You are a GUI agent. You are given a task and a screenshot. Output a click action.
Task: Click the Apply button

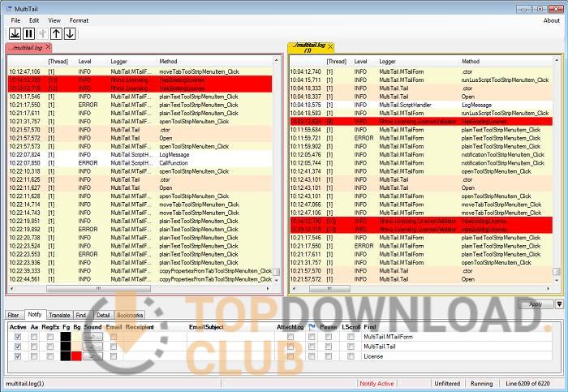[536, 304]
